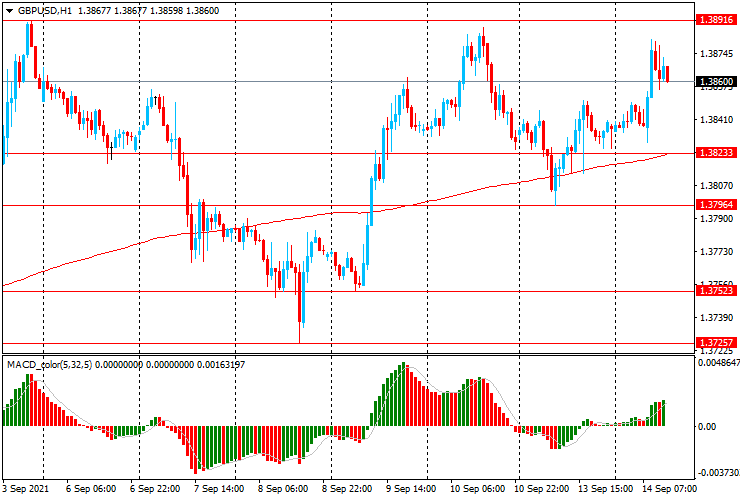Click the 8 Sep 06:00 time axis label
Screen dimensions: 740x500
pyautogui.click(x=283, y=489)
